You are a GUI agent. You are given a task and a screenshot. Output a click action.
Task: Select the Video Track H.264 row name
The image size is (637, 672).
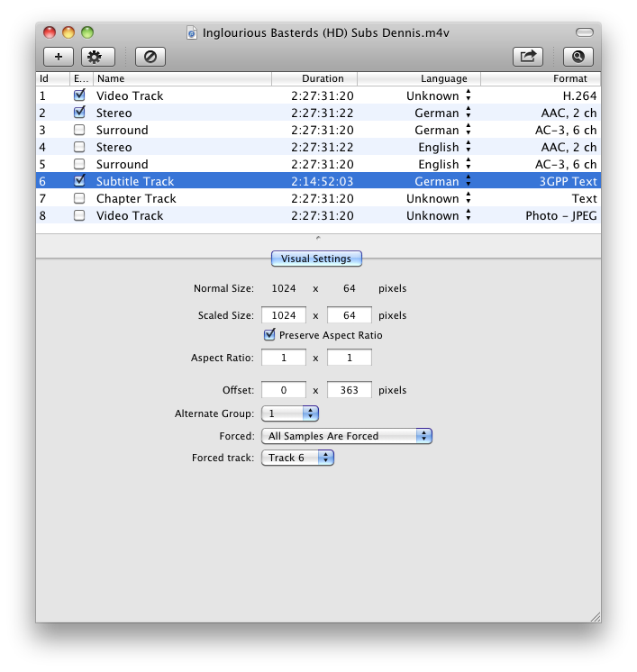pos(130,95)
